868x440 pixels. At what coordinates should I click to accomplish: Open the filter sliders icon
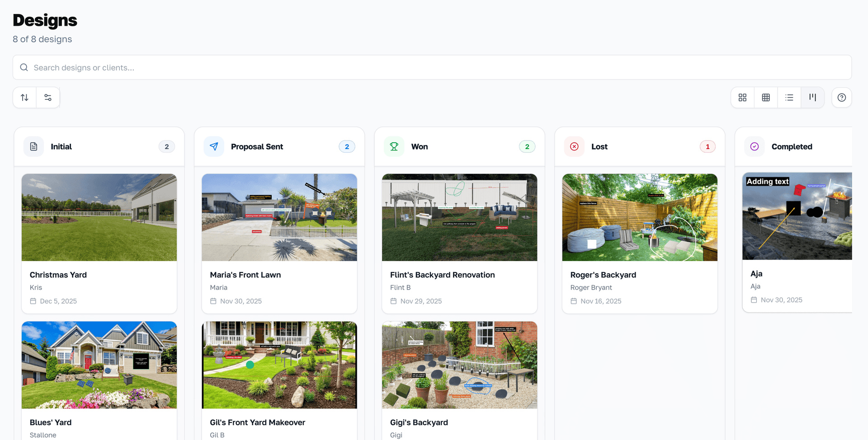pyautogui.click(x=48, y=98)
